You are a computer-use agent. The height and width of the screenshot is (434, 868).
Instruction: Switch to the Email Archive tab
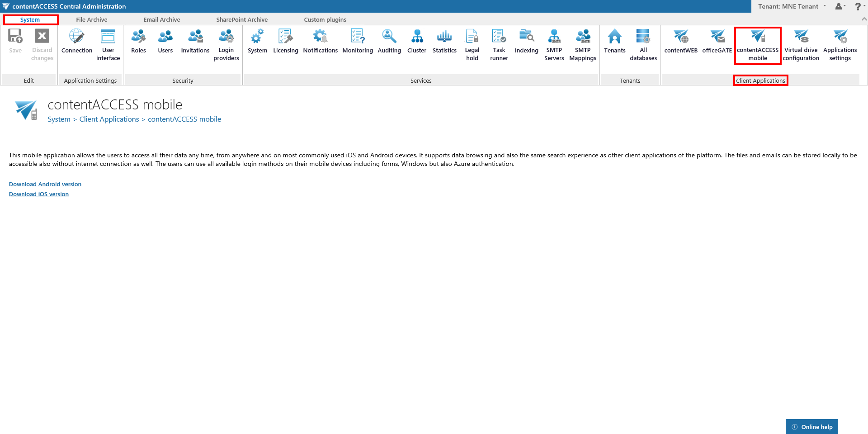click(x=162, y=19)
